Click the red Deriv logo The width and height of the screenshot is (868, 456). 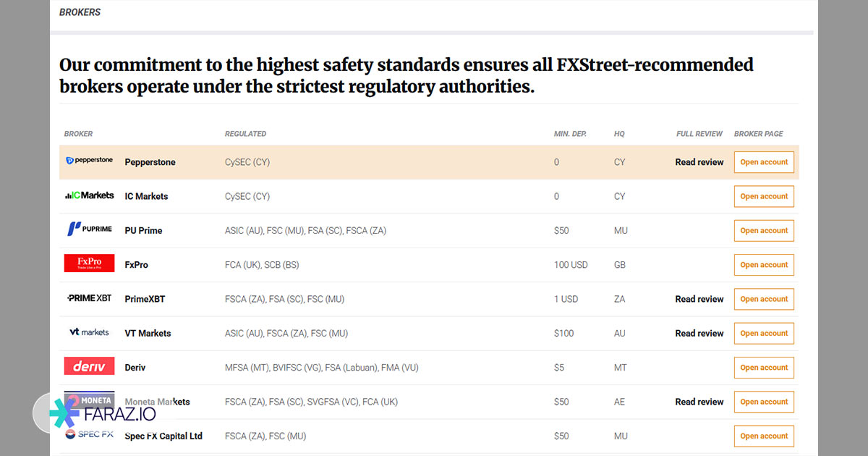(x=89, y=366)
